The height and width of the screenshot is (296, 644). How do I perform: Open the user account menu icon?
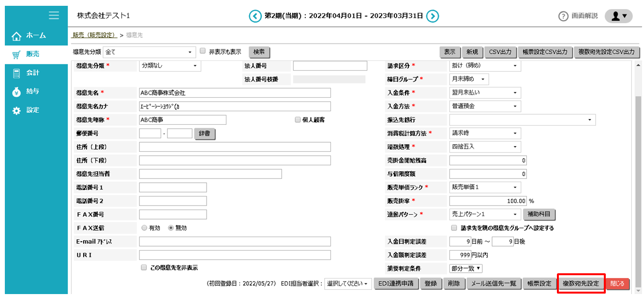(618, 16)
